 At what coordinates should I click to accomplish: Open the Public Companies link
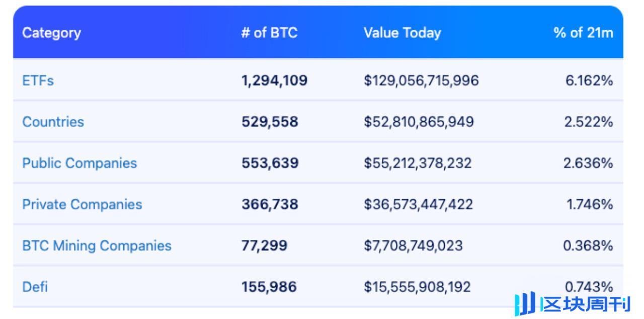point(79,163)
